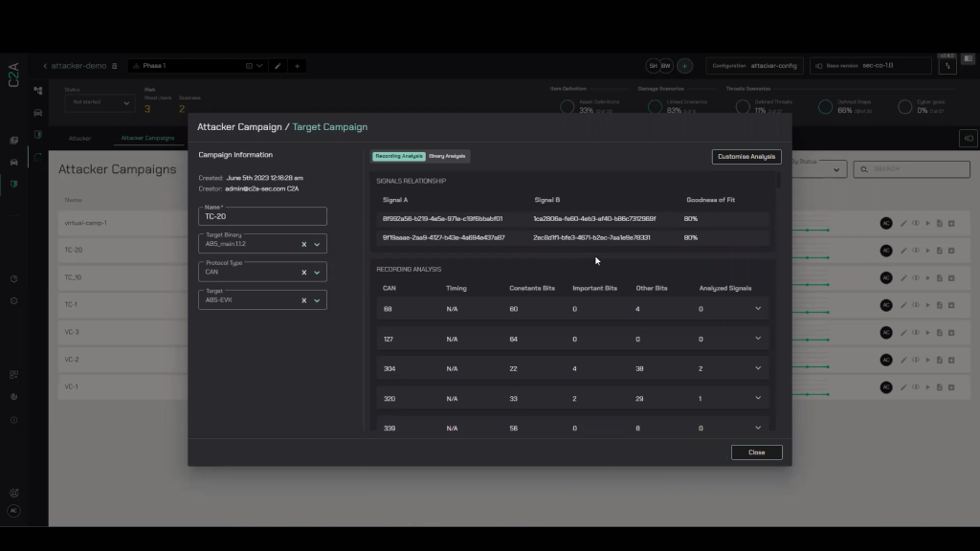Click the Configuration attacker-config box
The image size is (980, 551).
755,66
